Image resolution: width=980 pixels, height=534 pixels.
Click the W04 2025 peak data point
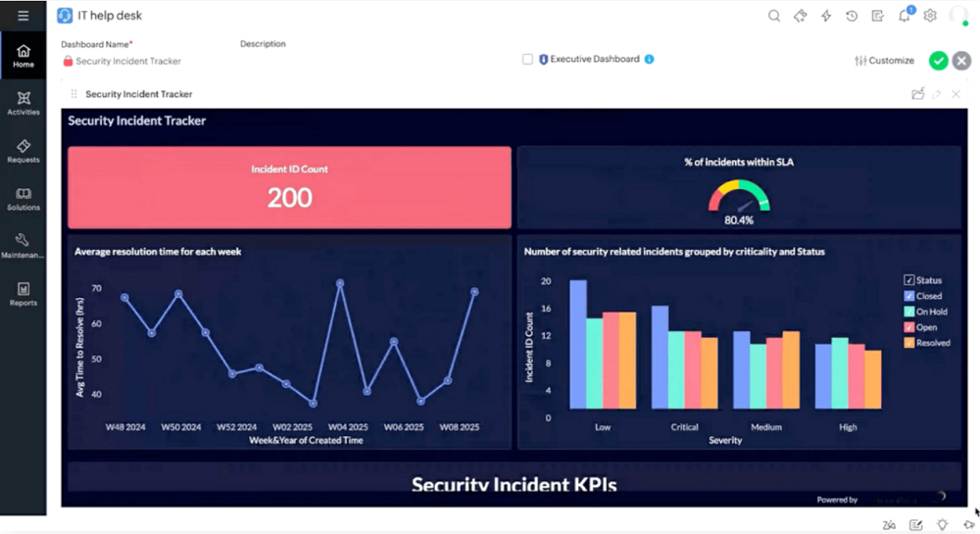(340, 283)
